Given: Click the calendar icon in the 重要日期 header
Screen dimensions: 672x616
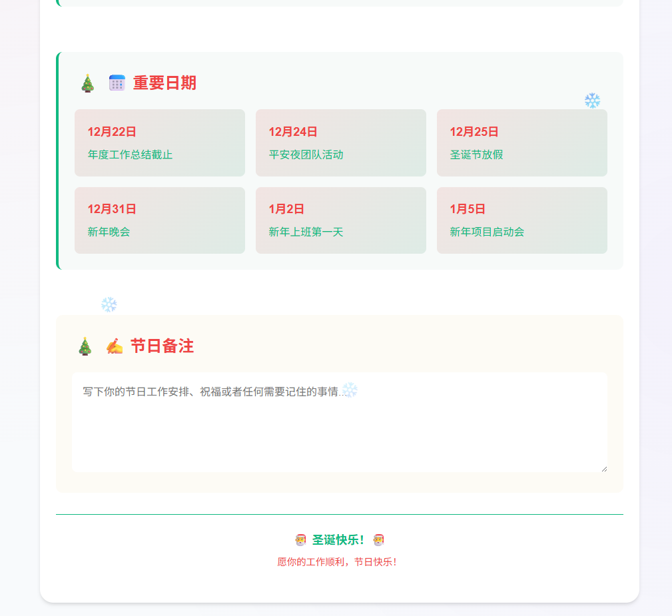Looking at the screenshot, I should click(116, 83).
